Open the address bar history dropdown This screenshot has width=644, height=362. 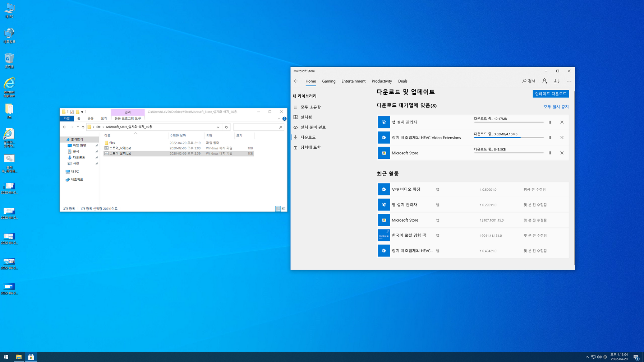pos(218,127)
